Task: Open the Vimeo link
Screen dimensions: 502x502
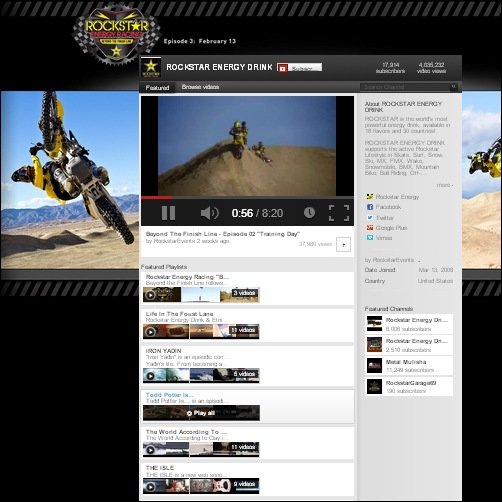Action: 384,238
